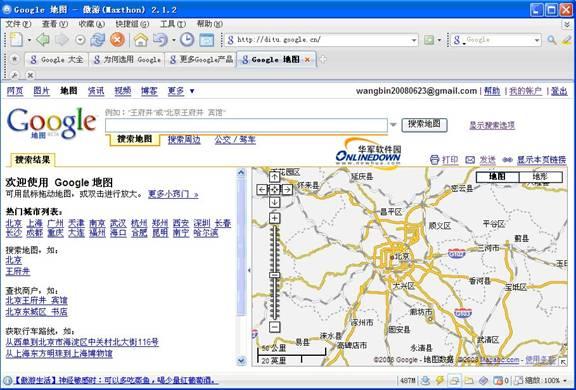576x390 pixels.
Task: Click the printer icon for 打印
Action: (x=435, y=160)
